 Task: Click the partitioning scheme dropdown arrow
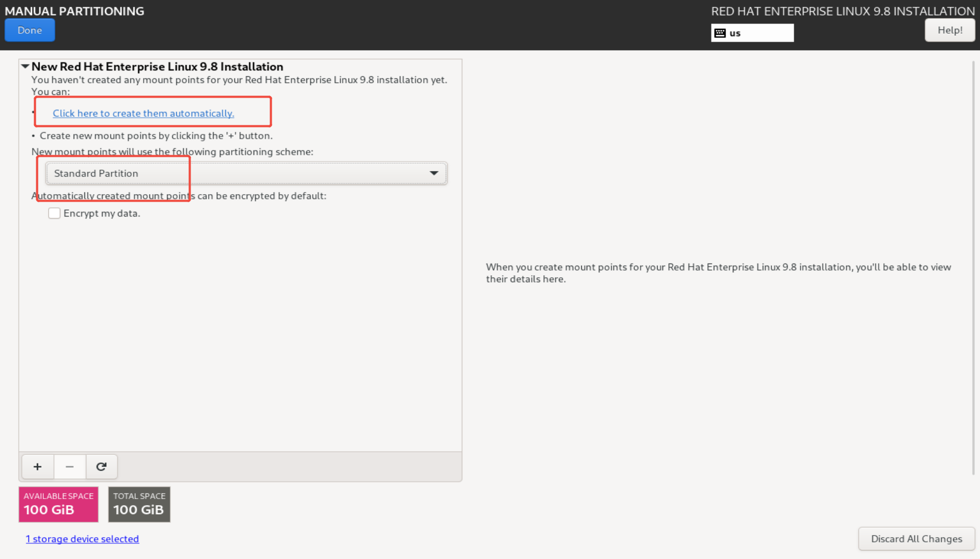[x=434, y=173]
